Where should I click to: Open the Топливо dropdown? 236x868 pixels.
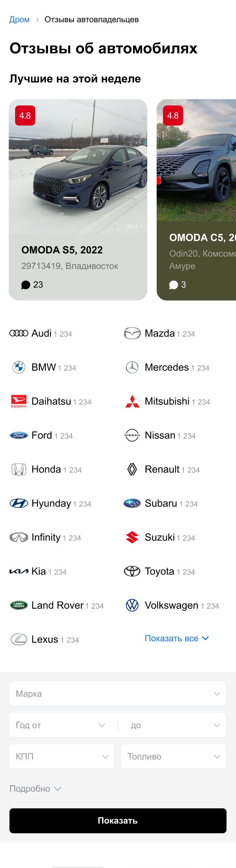point(173,757)
